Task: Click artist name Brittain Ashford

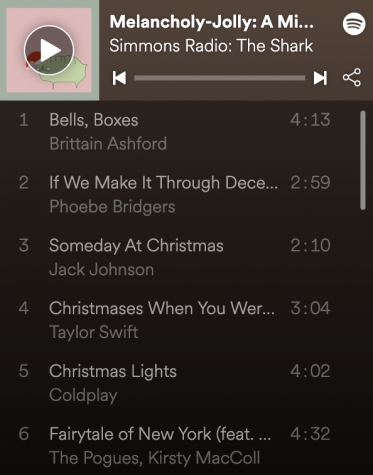Action: (108, 144)
